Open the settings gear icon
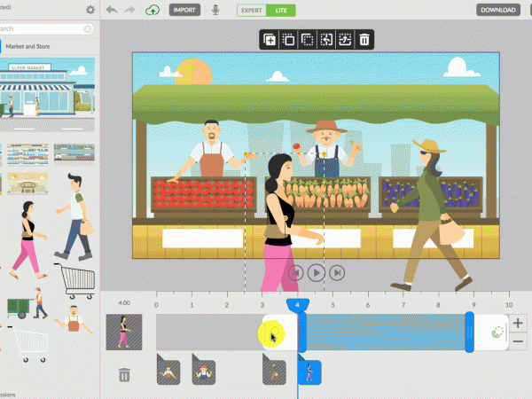This screenshot has height=399, width=532. tap(90, 10)
